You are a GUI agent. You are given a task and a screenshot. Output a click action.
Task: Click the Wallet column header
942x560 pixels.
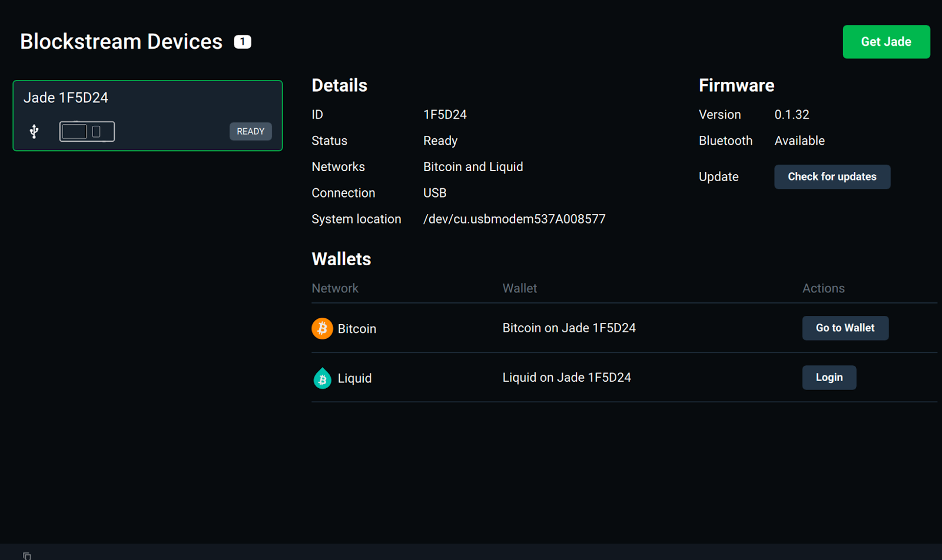(x=519, y=288)
